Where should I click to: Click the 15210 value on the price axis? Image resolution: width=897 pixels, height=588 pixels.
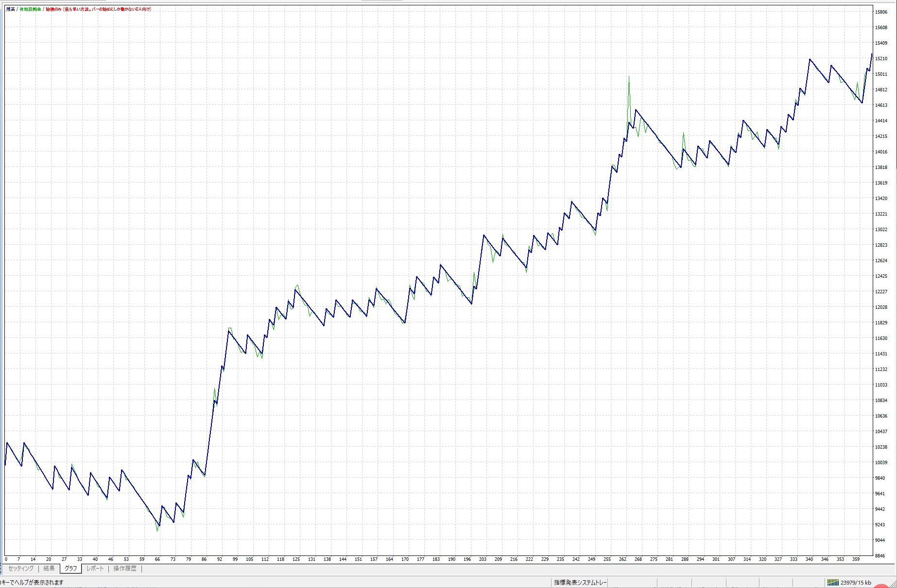pos(881,59)
